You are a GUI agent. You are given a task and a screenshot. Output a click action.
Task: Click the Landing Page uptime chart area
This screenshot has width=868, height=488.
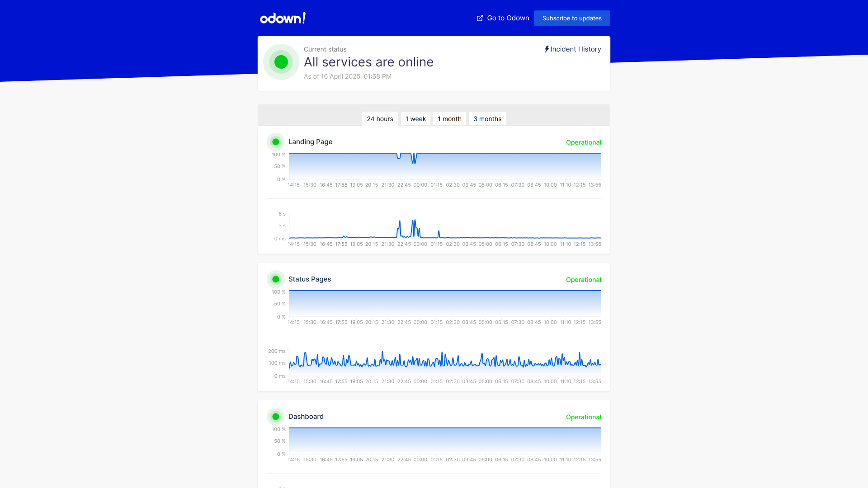445,166
